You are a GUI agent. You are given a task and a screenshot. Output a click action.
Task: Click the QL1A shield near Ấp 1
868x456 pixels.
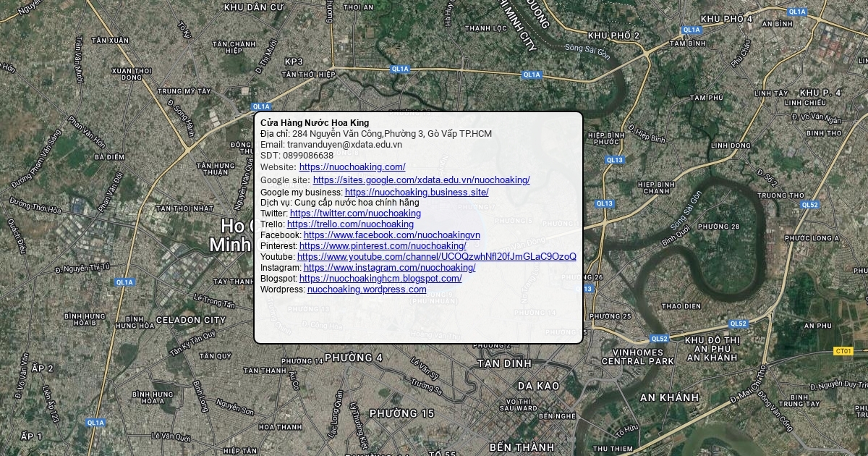click(95, 422)
